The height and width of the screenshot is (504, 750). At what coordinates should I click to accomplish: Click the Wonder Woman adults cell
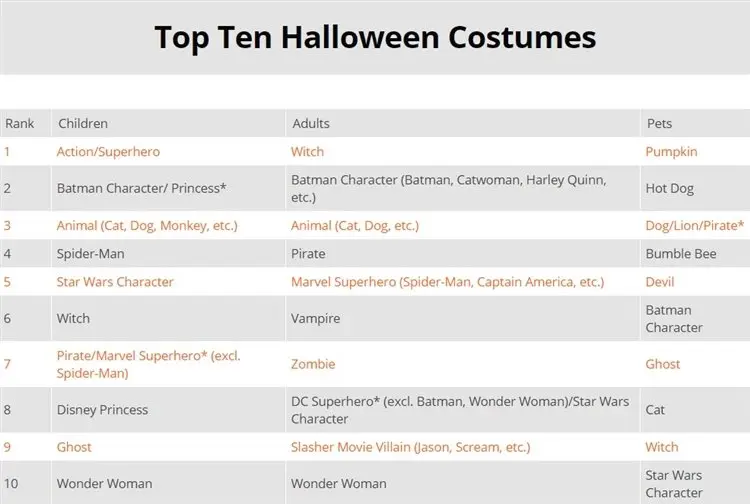338,484
